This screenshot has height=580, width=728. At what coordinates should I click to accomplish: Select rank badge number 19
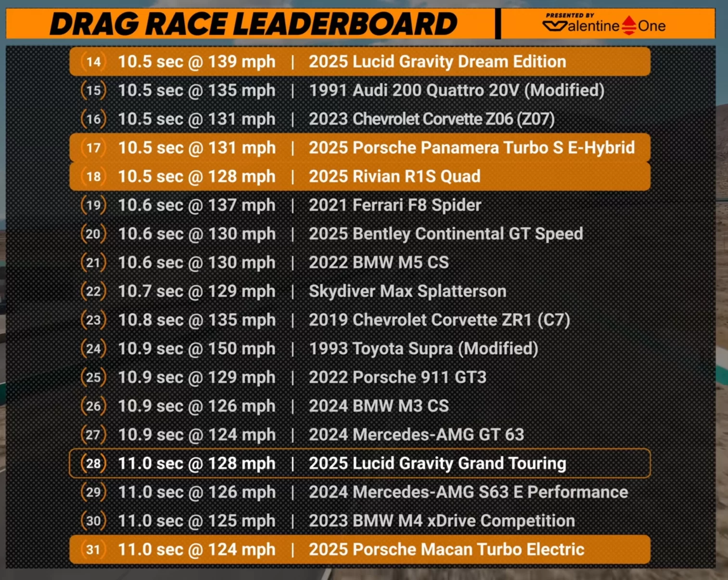click(93, 205)
